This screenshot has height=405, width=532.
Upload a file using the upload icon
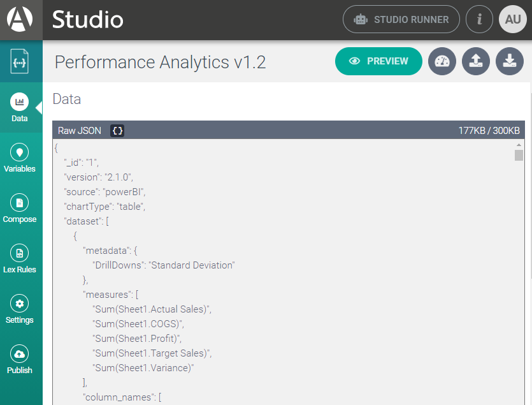click(476, 61)
